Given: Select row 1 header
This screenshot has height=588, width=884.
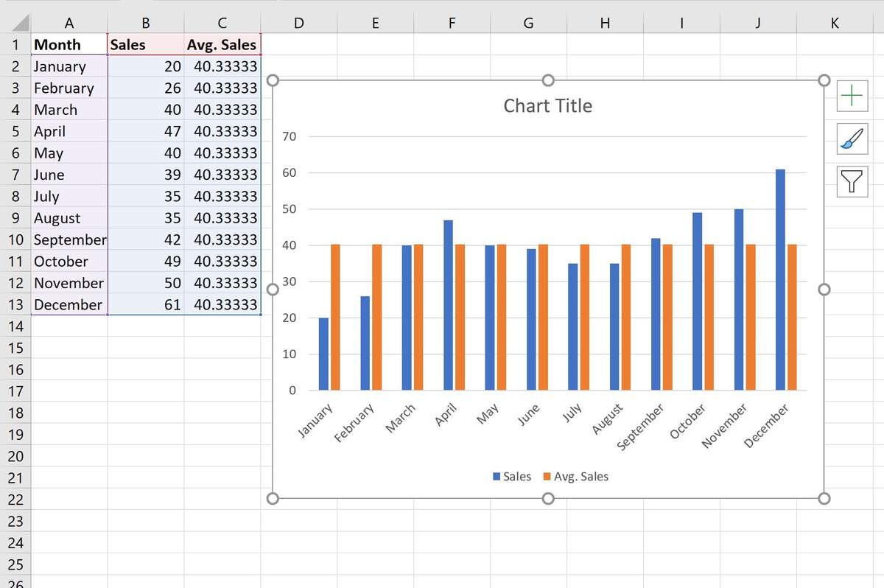Looking at the screenshot, I should pos(15,45).
